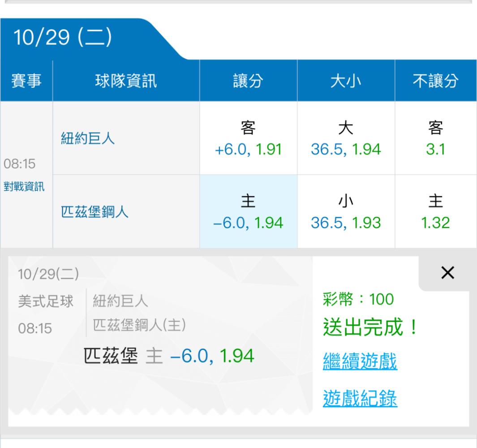
Task: Click the 繼續遊戲 link
Action: coord(360,361)
